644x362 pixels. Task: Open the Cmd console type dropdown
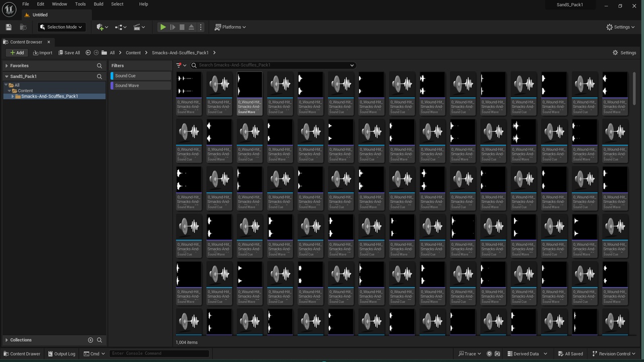(94, 354)
